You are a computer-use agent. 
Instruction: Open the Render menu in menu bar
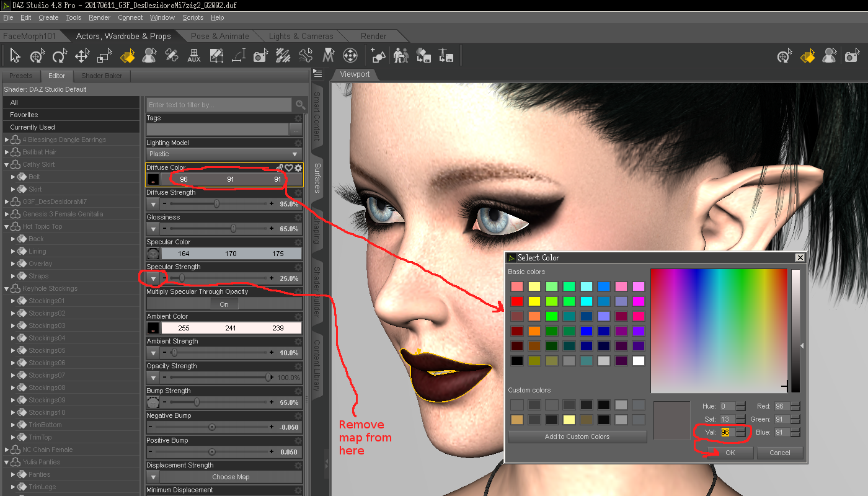pyautogui.click(x=99, y=17)
